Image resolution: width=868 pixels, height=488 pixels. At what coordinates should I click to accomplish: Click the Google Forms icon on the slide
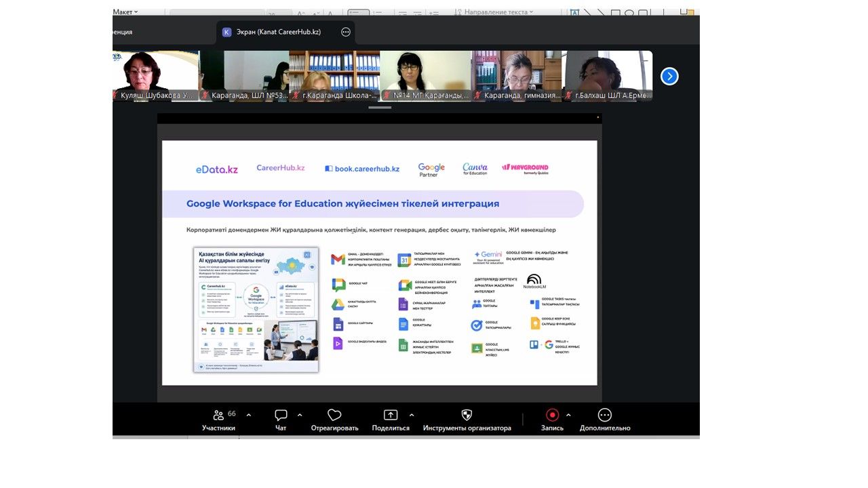tap(403, 304)
